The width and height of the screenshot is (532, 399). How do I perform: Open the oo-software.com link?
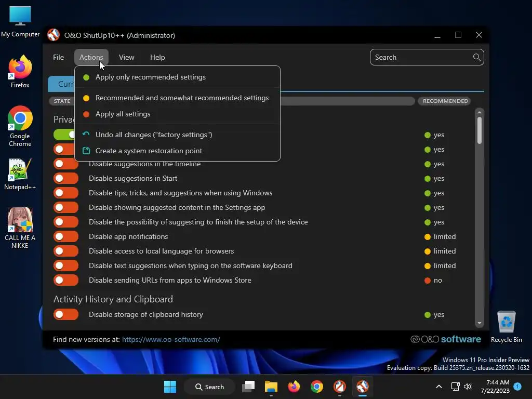click(x=171, y=339)
